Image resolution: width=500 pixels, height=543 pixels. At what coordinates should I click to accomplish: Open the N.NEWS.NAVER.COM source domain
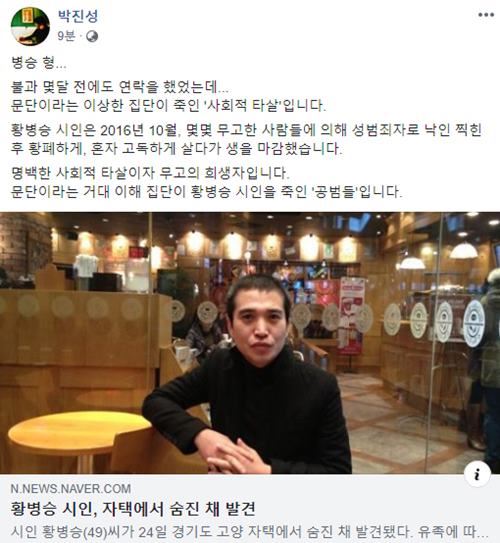pyautogui.click(x=71, y=489)
